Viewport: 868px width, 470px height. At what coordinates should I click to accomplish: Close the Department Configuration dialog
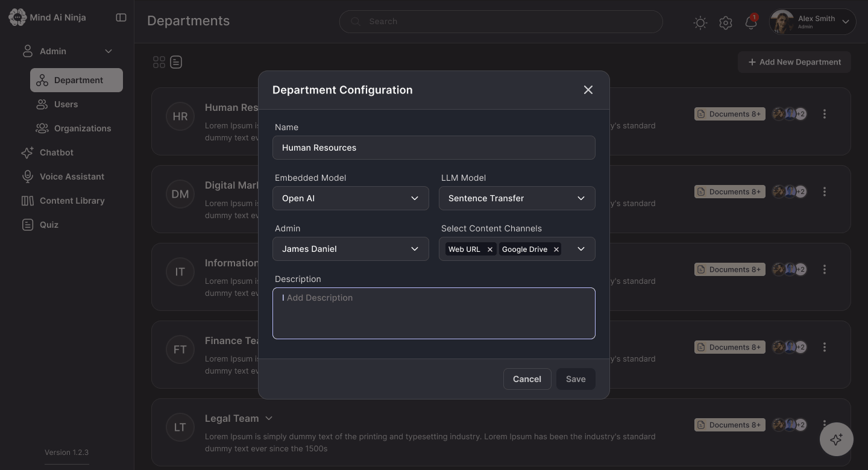pos(588,90)
